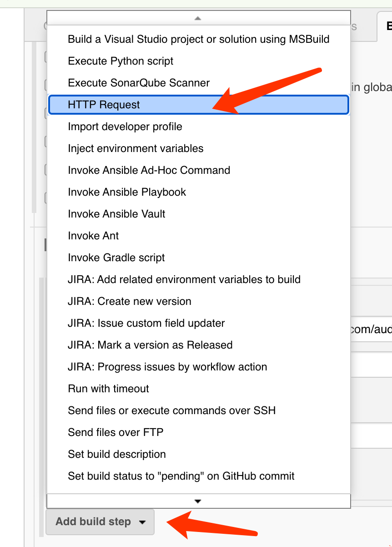Viewport: 392px width, 547px height.
Task: Pick the Invoke Ant step
Action: point(198,236)
